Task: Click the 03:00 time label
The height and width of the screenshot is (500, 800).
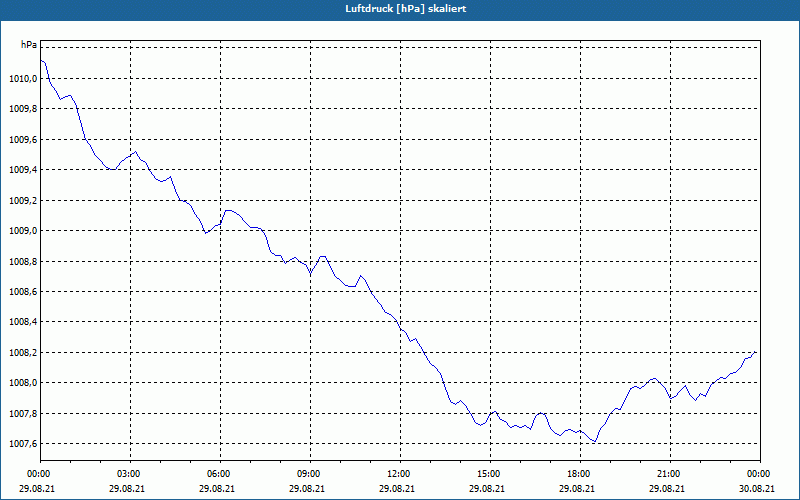Action: (131, 474)
